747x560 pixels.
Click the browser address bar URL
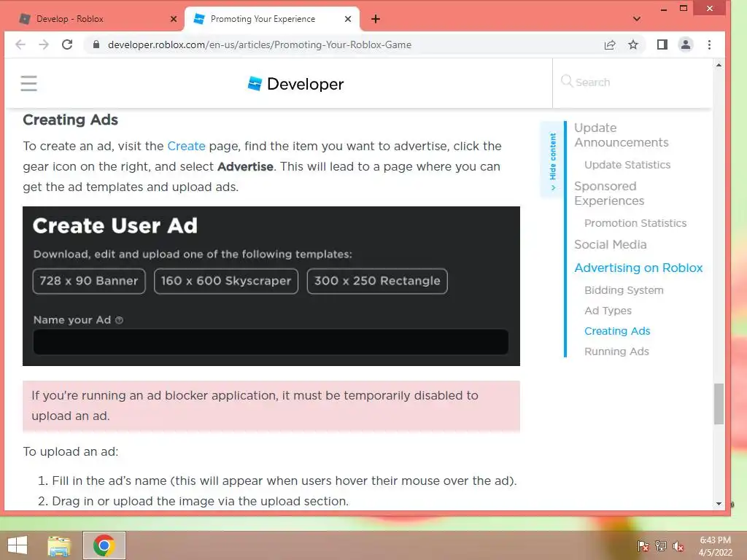(260, 44)
